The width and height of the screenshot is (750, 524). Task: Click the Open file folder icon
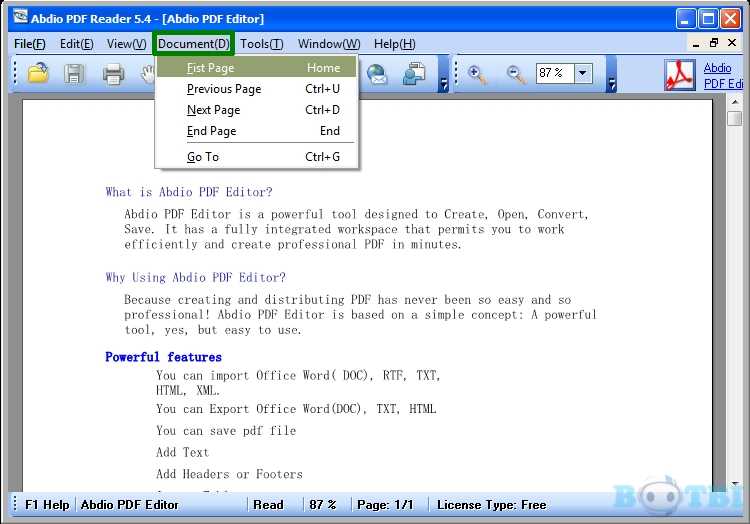tap(38, 73)
